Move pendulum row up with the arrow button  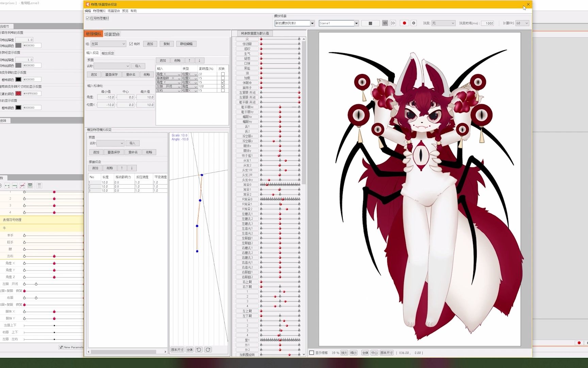(x=122, y=168)
